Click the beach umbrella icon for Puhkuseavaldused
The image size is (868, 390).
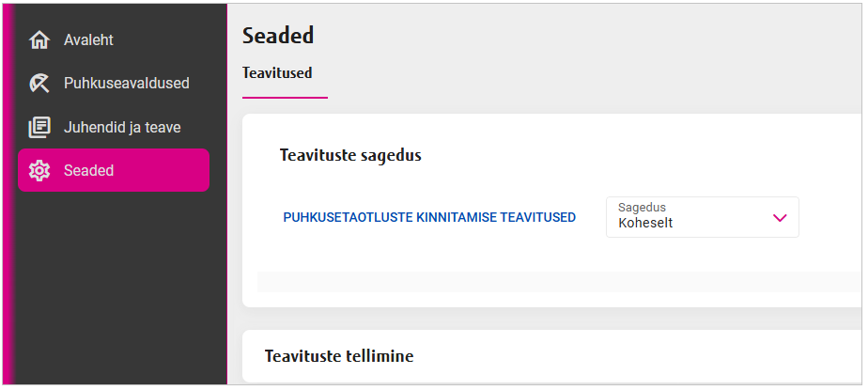(x=39, y=84)
